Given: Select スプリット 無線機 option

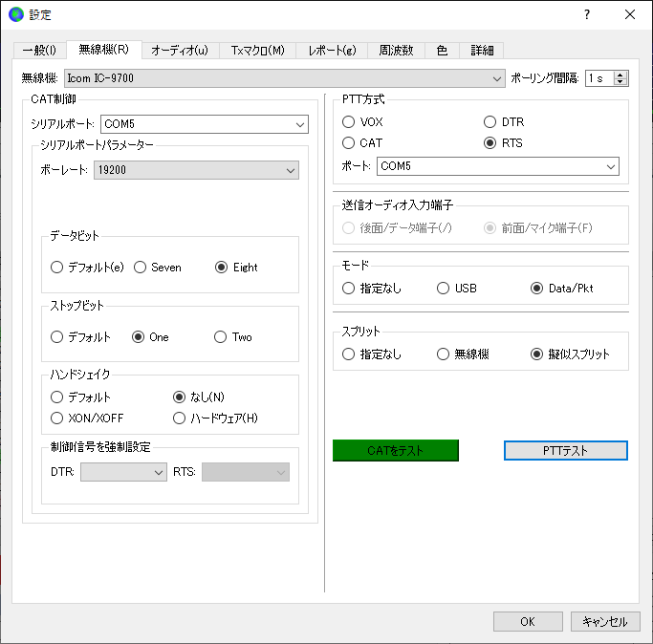Looking at the screenshot, I should tap(463, 354).
